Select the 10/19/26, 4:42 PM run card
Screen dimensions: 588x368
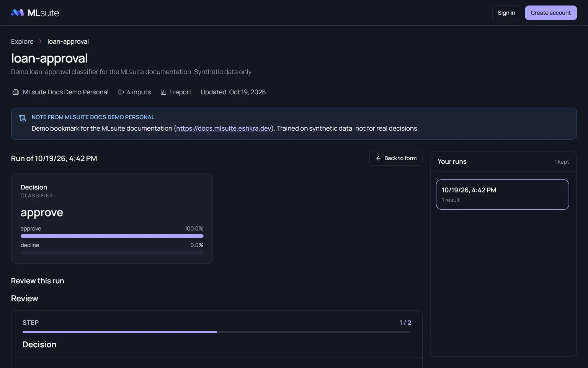click(502, 194)
